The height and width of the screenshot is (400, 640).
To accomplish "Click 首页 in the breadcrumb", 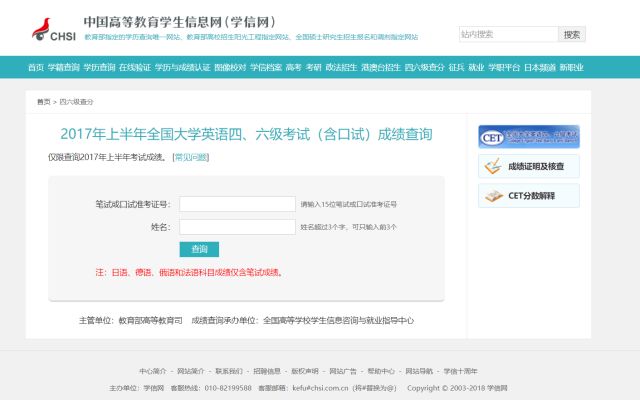I will tap(44, 102).
